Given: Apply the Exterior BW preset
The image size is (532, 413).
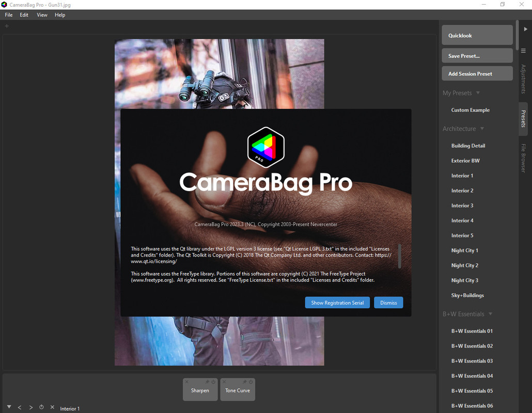Looking at the screenshot, I should tap(465, 161).
